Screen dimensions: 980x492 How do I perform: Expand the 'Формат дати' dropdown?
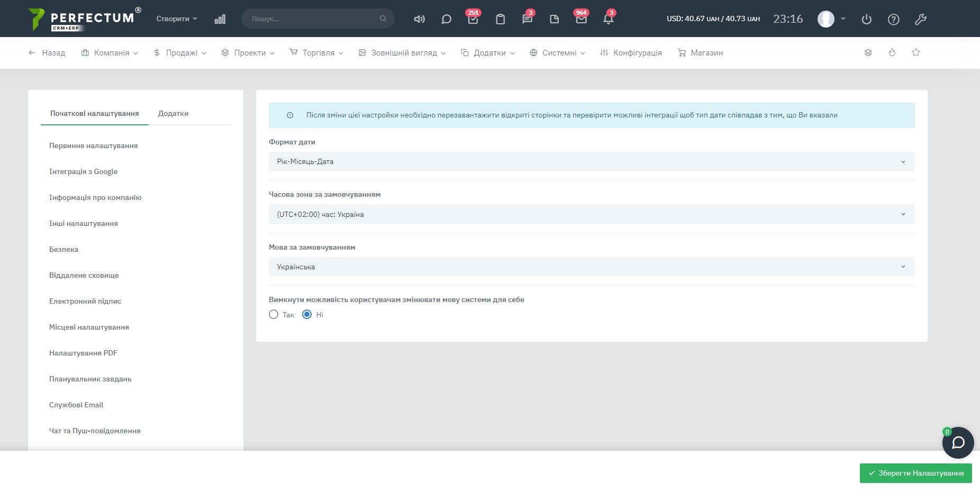pos(591,162)
